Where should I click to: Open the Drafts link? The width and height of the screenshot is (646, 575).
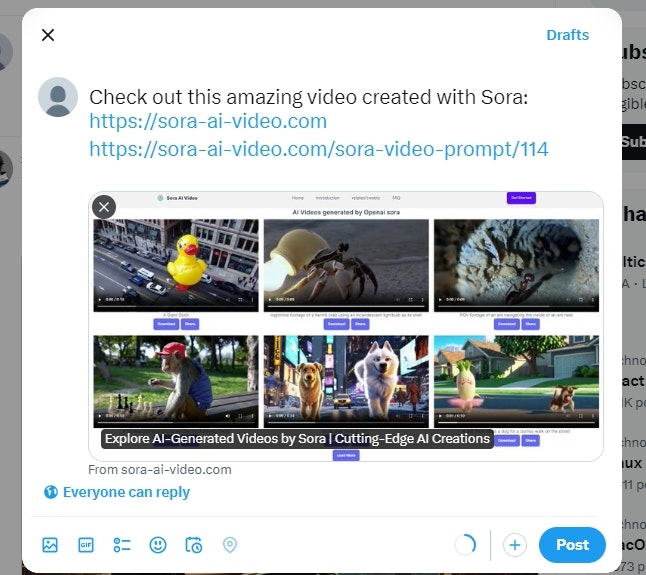pos(567,35)
